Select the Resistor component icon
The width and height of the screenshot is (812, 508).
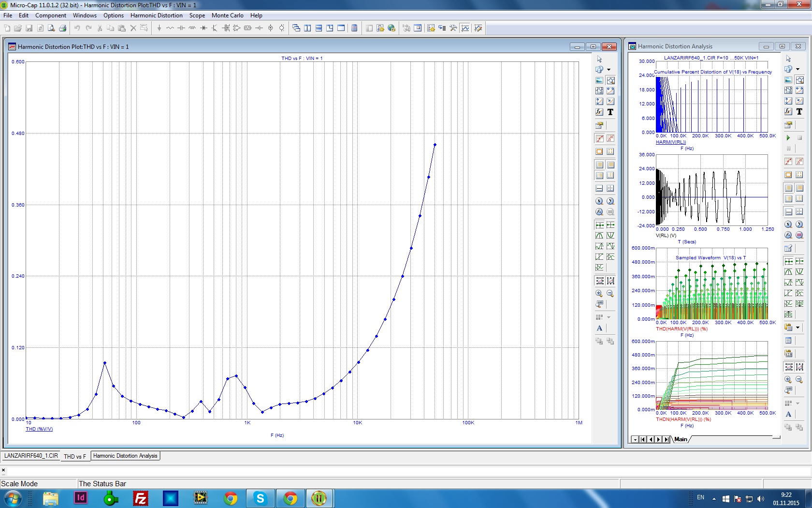point(170,28)
